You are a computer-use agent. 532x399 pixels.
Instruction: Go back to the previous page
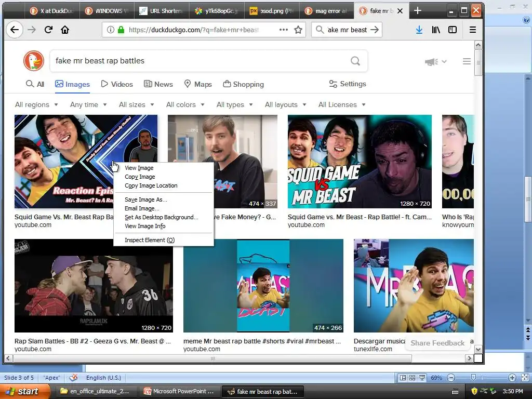pos(14,30)
